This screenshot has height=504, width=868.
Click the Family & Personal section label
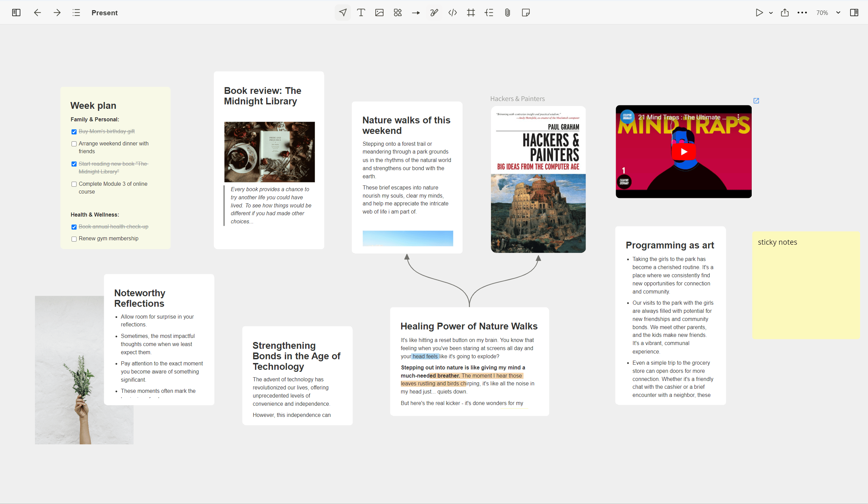95,119
